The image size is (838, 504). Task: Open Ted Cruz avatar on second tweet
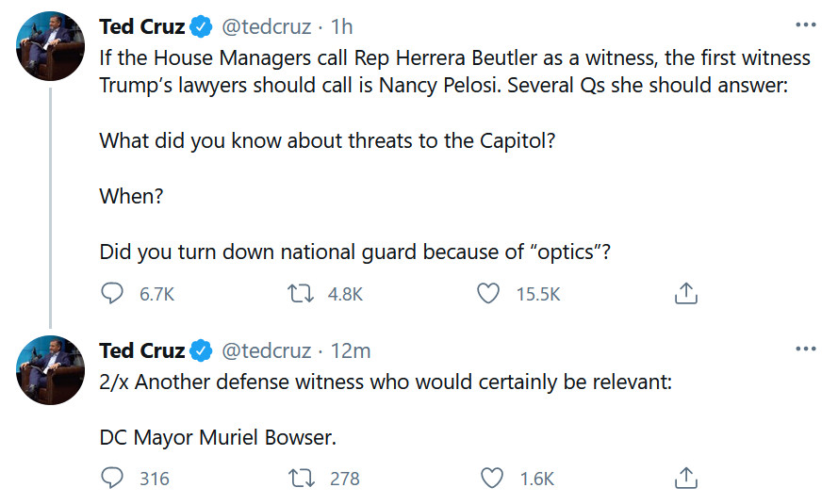click(x=52, y=370)
